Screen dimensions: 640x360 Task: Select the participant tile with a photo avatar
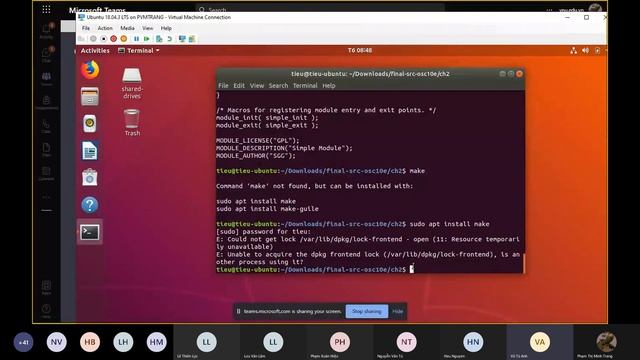pos(607,342)
